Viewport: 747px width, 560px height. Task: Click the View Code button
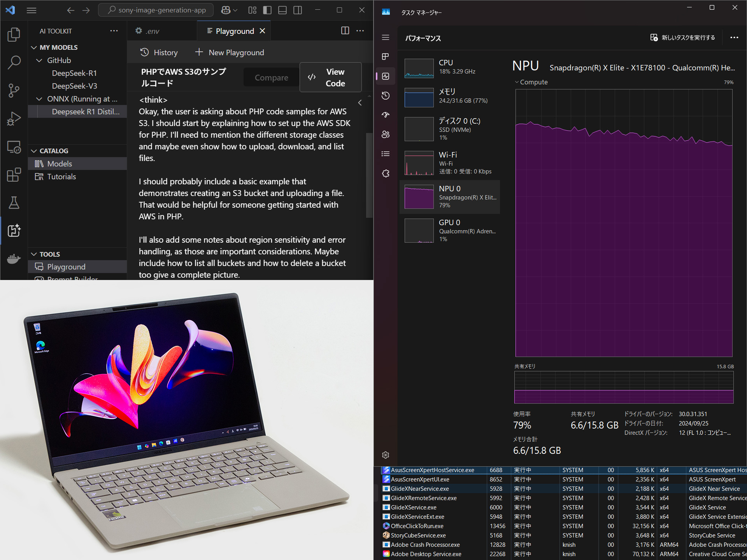[330, 77]
